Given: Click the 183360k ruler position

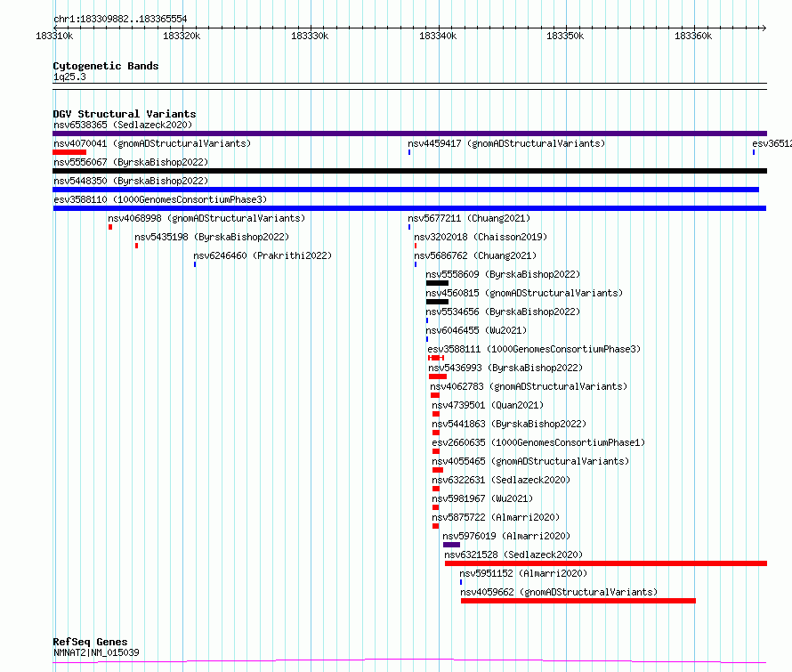Looking at the screenshot, I should point(693,36).
